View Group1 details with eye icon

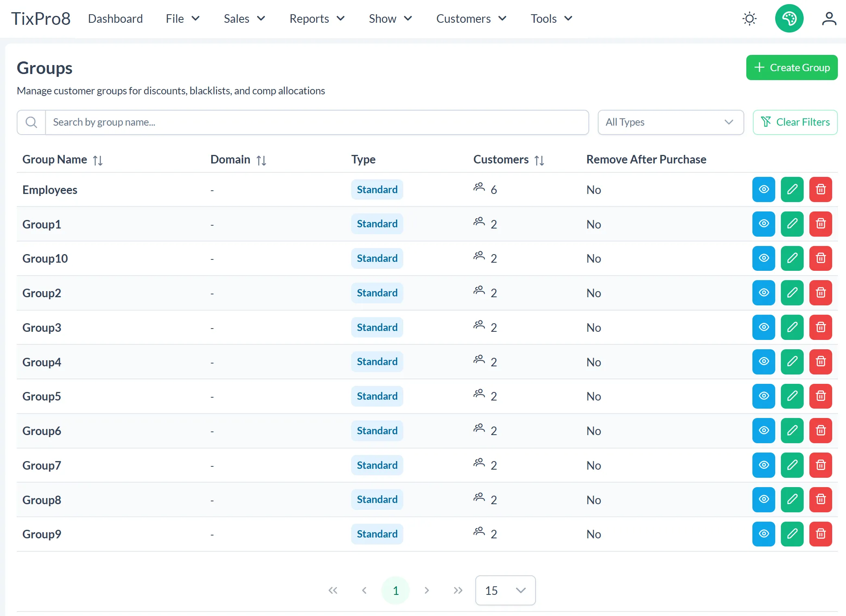pos(763,224)
